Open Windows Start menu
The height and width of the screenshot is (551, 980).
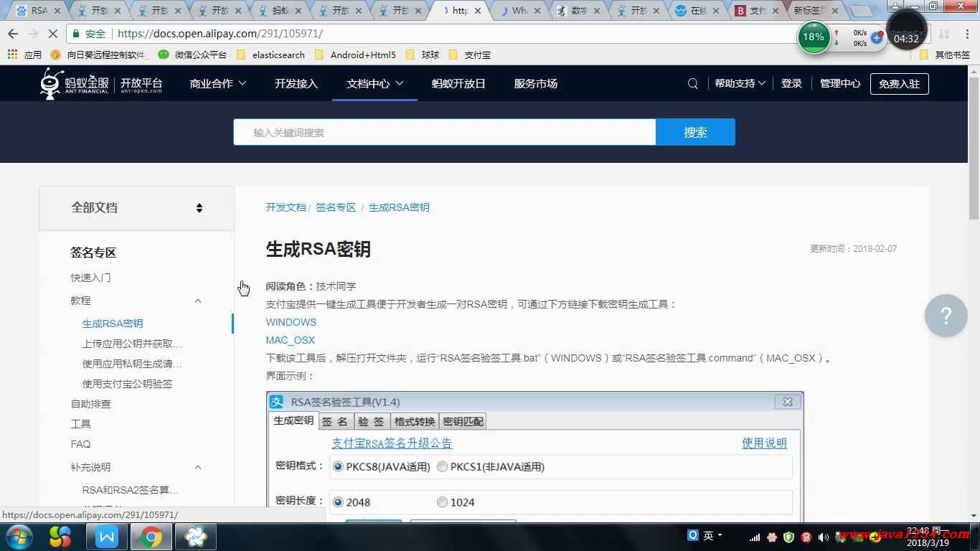pos(19,537)
